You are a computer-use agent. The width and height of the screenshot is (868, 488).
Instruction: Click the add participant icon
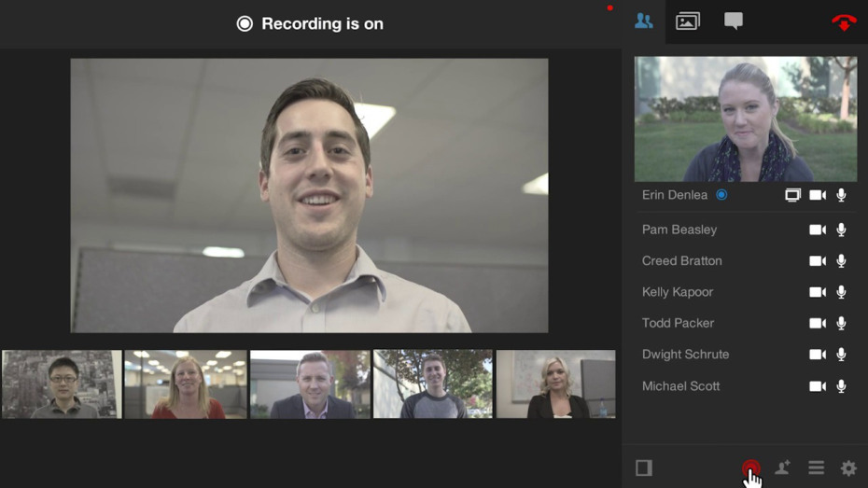click(783, 468)
